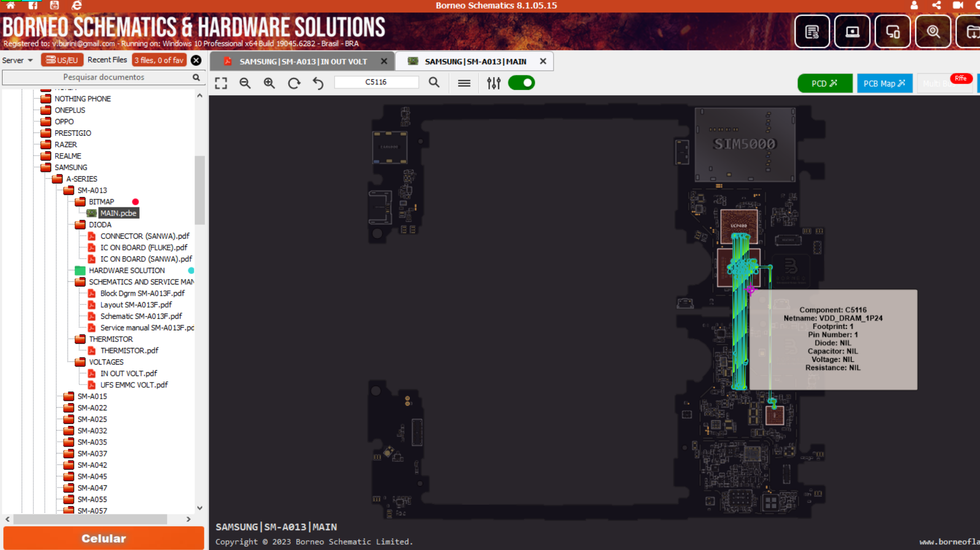
Task: Open Service manual SM-A013F pdf
Action: click(x=147, y=328)
